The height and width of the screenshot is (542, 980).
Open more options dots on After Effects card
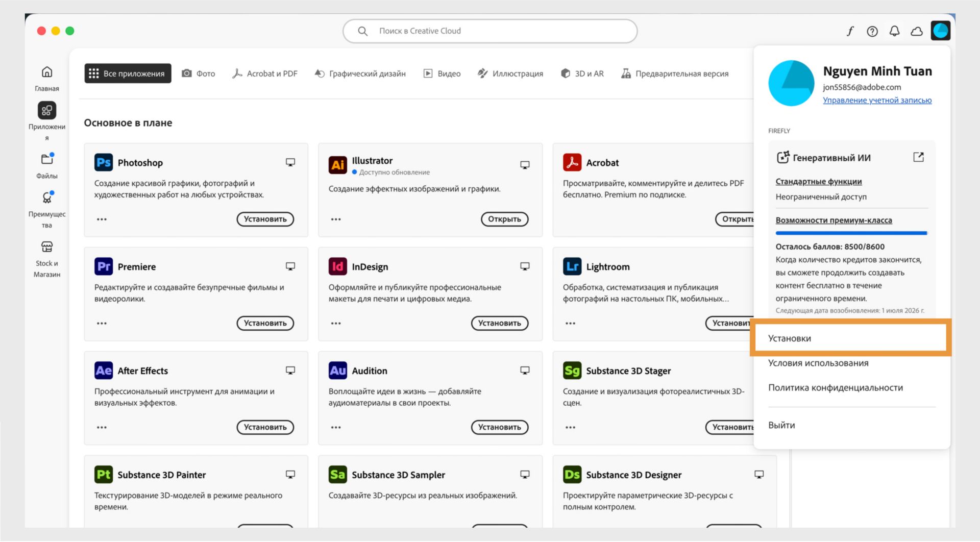[x=102, y=428]
